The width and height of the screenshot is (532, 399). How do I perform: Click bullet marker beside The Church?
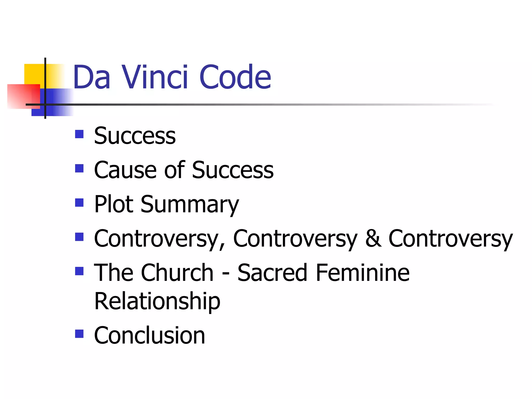79,271
